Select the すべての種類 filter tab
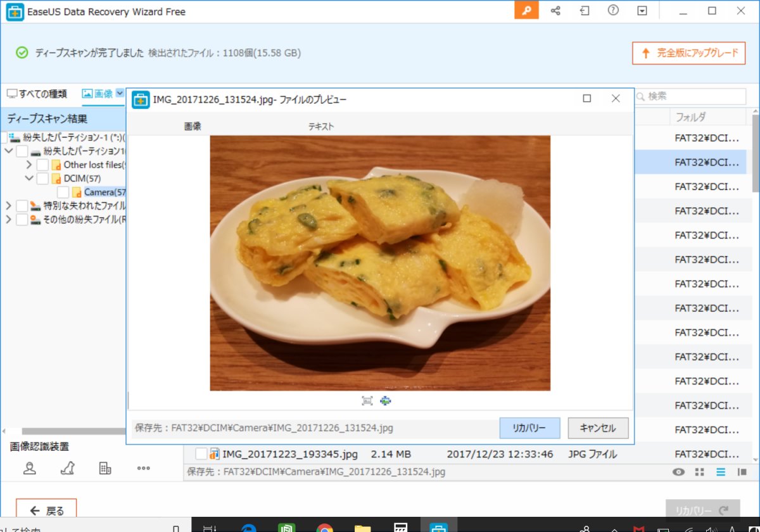The width and height of the screenshot is (760, 532). [37, 94]
